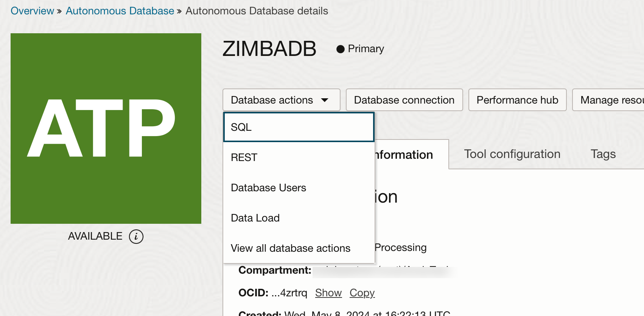Collapse the Database actions dropdown
Viewport: 644px width, 316px height.
click(x=281, y=100)
